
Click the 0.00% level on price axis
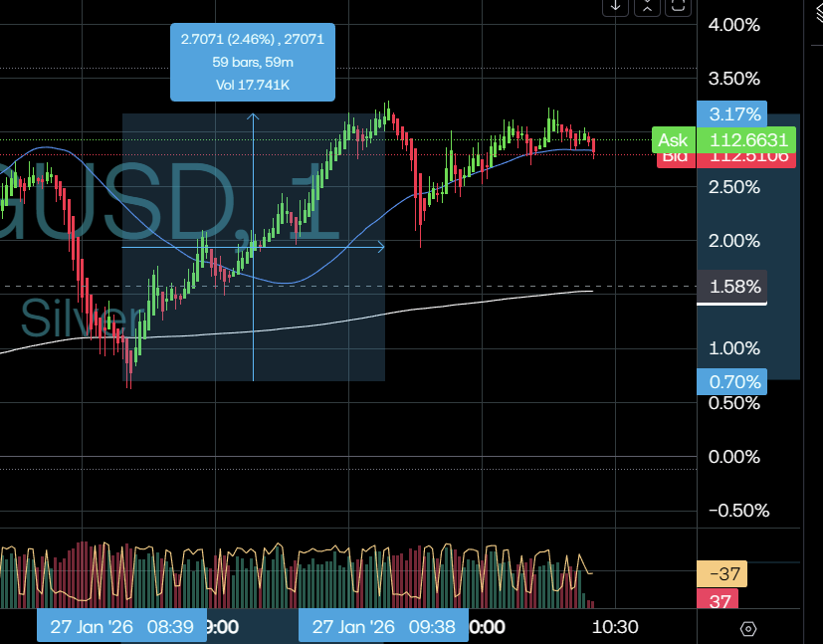tap(733, 457)
